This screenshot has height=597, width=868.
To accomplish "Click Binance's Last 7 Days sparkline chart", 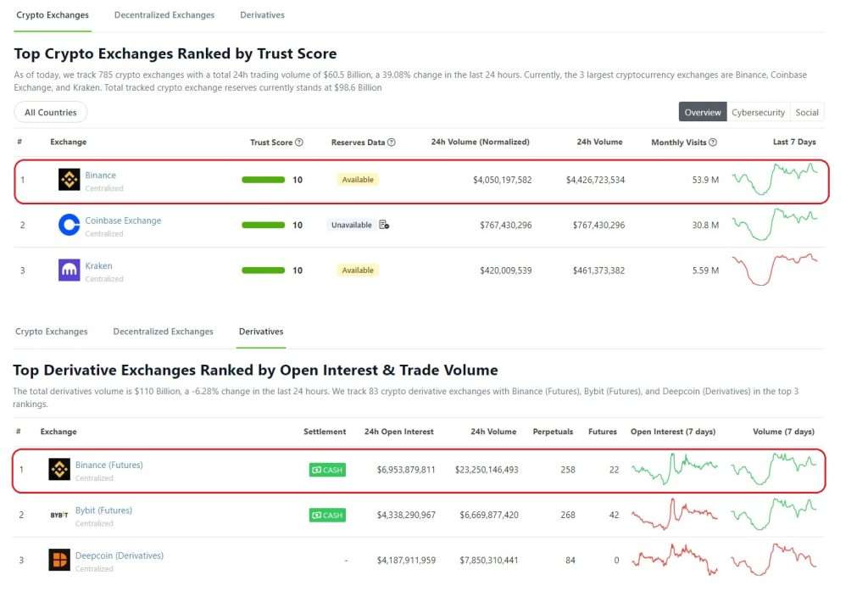I will click(x=775, y=178).
